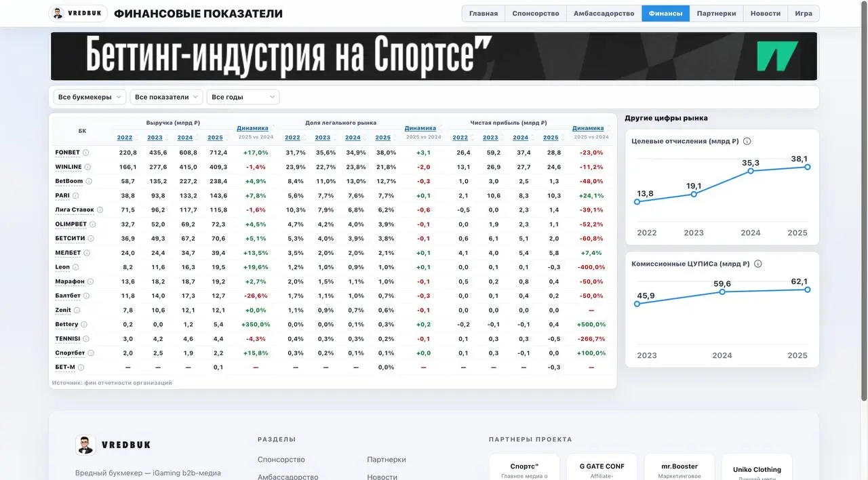Click FONBET 2025 revenue value 712,4

[218, 153]
